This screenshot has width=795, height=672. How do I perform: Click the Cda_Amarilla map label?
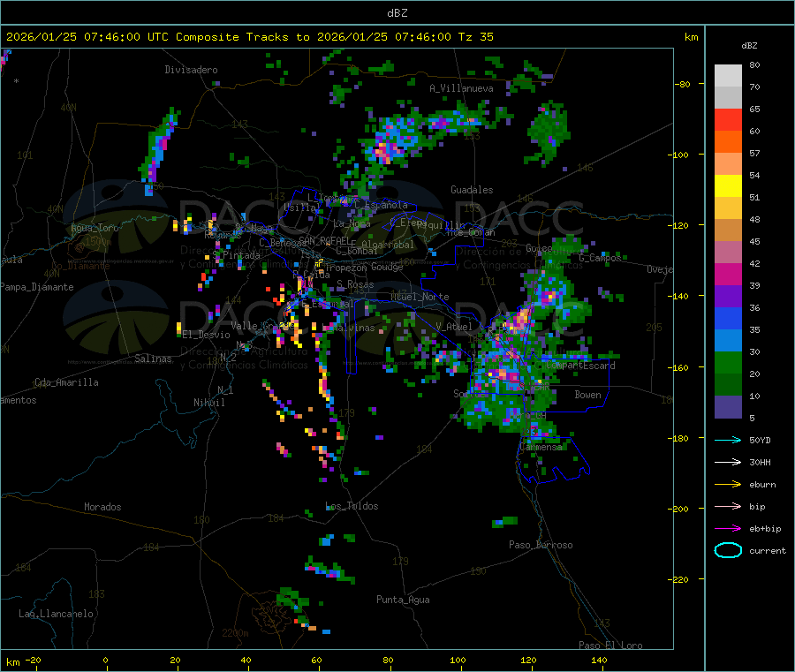click(x=66, y=382)
